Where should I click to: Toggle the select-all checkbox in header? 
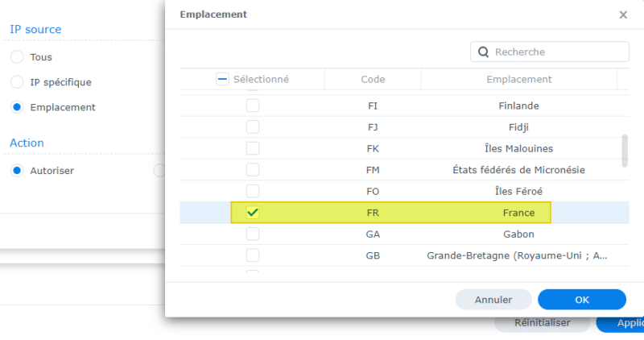coord(223,79)
